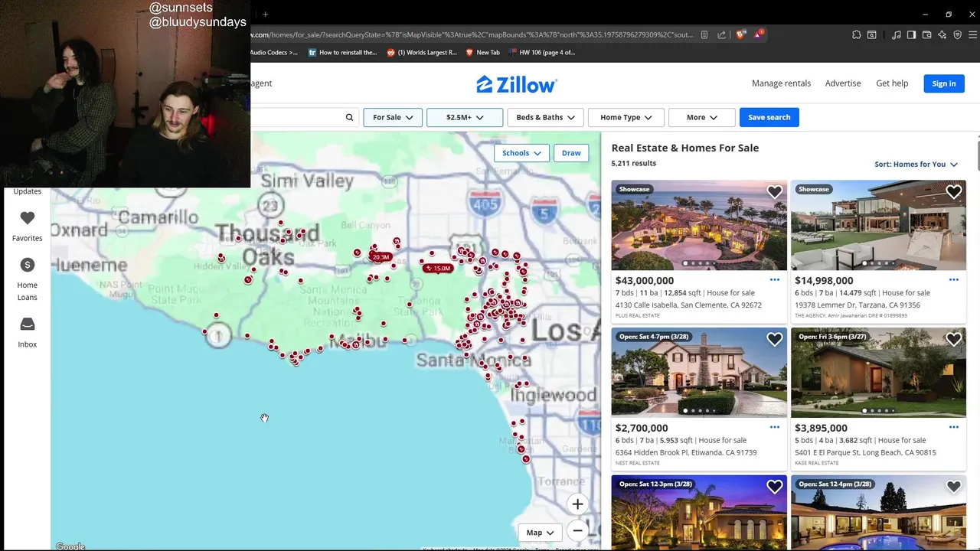The width and height of the screenshot is (980, 551).
Task: Favorite the $43,000,000 San Clemente home
Action: [774, 192]
